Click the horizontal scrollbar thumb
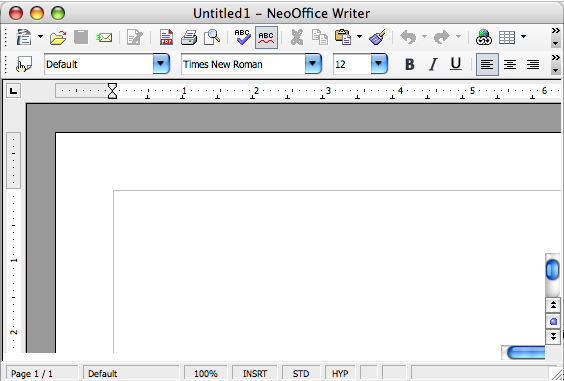The height and width of the screenshot is (381, 564). (x=526, y=353)
